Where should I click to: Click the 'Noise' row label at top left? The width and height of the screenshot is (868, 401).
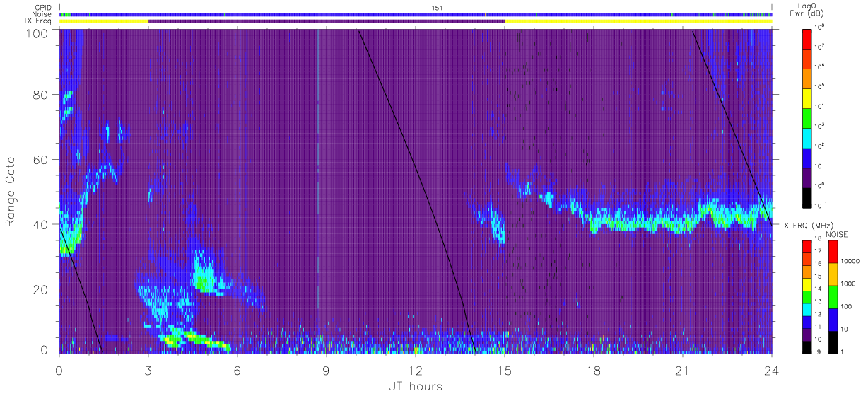click(42, 14)
